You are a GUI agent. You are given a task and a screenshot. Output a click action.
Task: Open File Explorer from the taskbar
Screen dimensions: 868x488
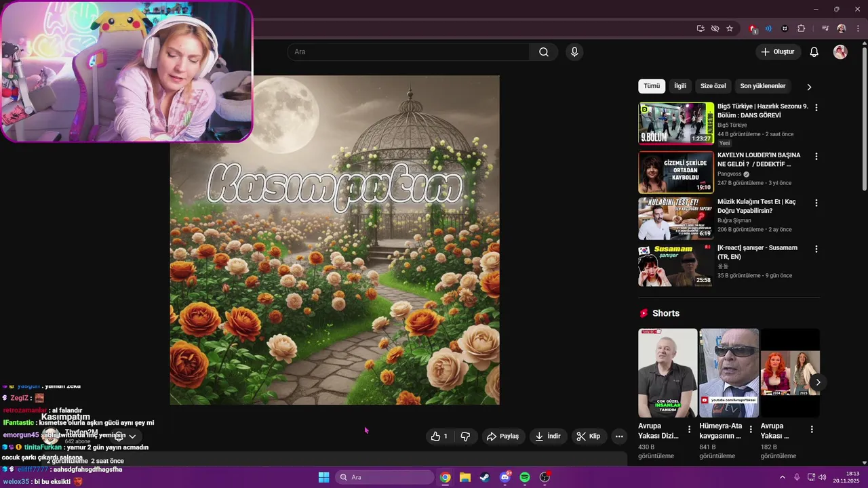coord(465,477)
